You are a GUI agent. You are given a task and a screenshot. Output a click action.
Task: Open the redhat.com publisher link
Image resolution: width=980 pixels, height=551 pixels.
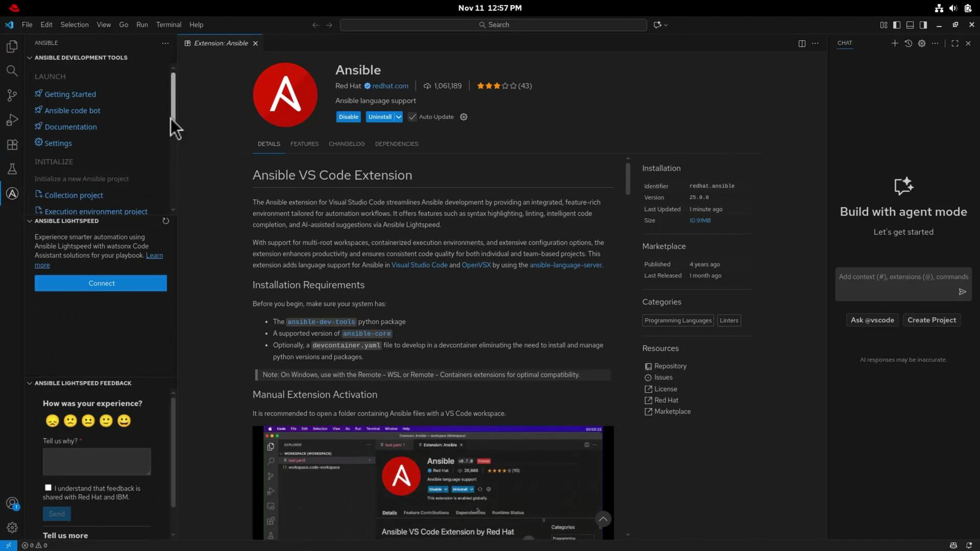click(389, 86)
